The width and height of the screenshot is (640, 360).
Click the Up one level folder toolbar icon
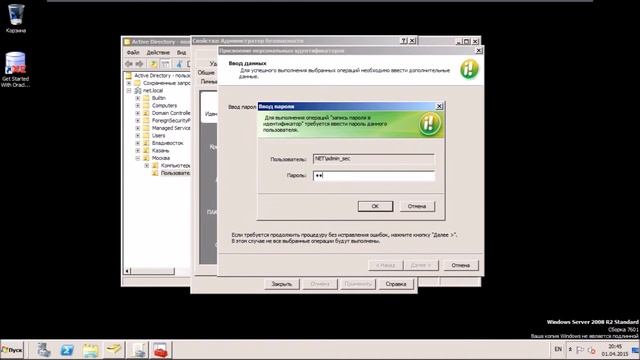tap(153, 64)
